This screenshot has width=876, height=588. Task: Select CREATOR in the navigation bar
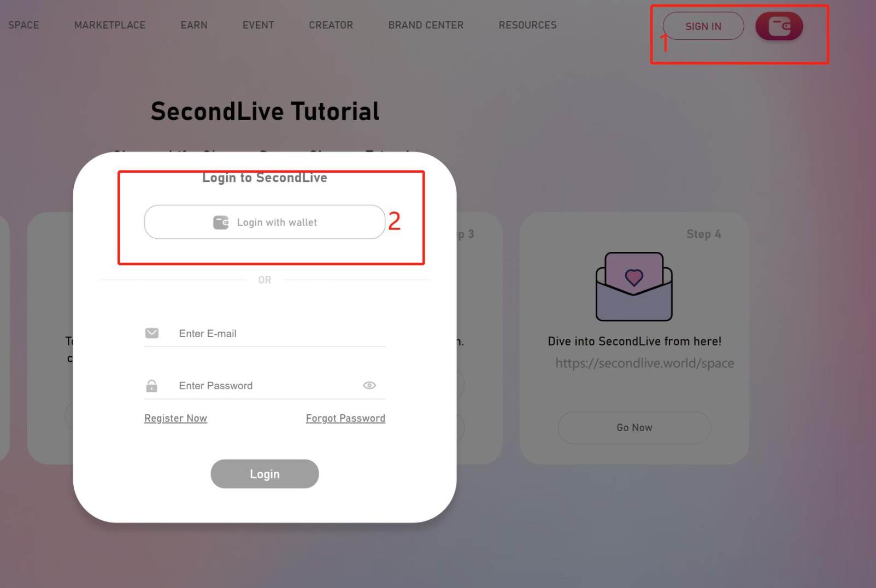pyautogui.click(x=331, y=25)
